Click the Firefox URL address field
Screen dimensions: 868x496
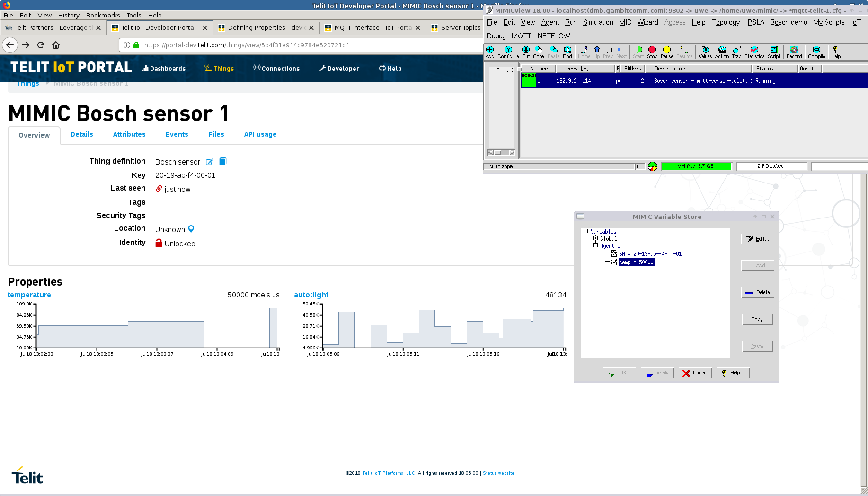pos(301,45)
